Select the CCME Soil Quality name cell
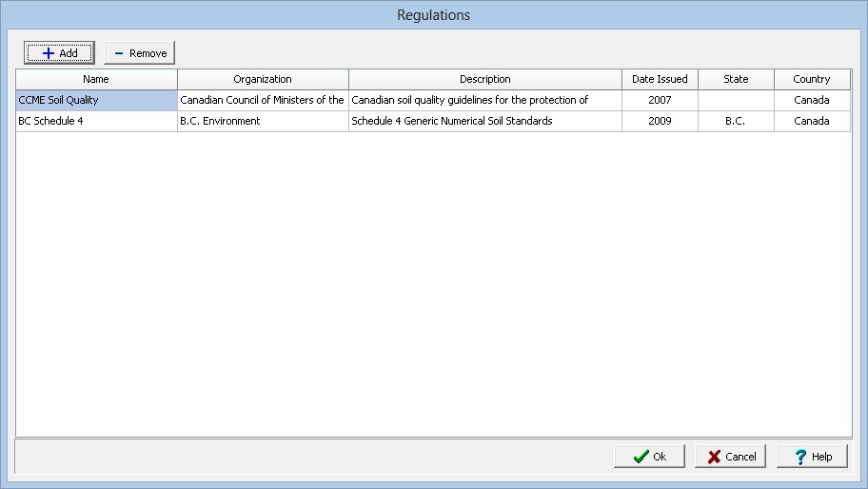Screen dimensions: 868x489 click(x=96, y=100)
